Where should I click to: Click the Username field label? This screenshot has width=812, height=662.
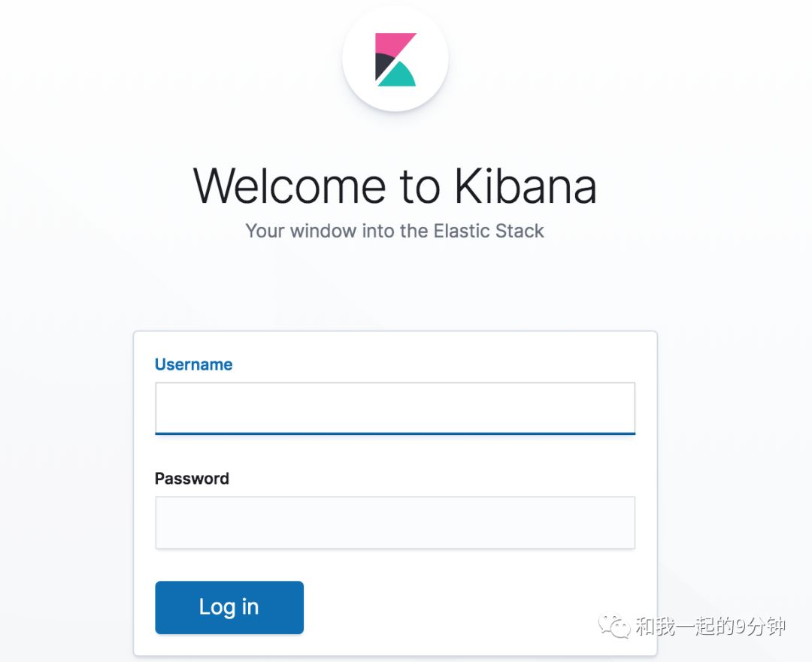[193, 364]
